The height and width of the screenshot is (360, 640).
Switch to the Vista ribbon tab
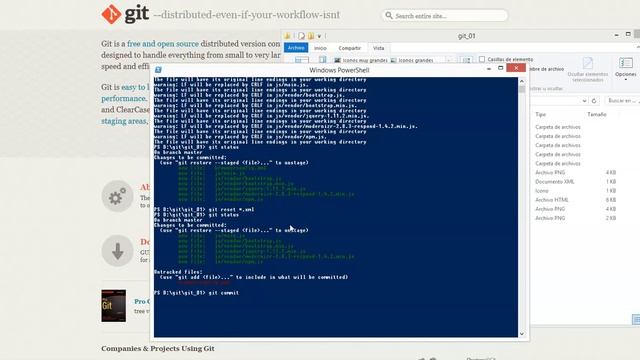point(378,48)
